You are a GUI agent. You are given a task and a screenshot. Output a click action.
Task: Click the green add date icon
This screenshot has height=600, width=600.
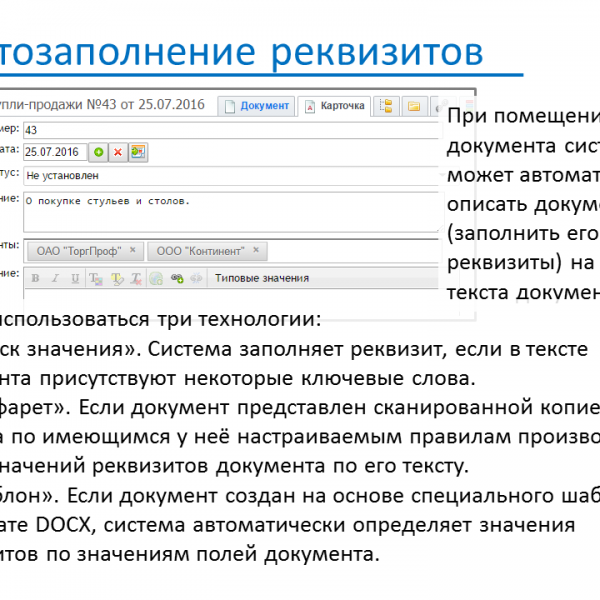click(98, 152)
